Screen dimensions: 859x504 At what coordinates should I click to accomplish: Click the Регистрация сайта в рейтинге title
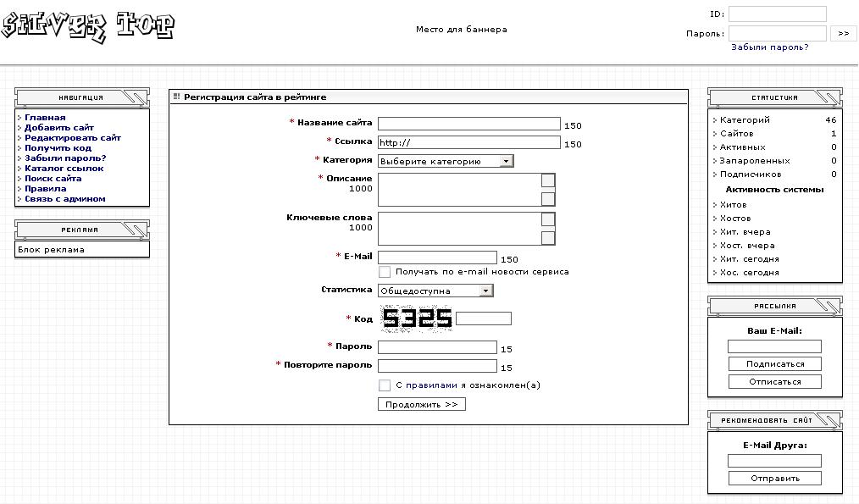point(255,97)
